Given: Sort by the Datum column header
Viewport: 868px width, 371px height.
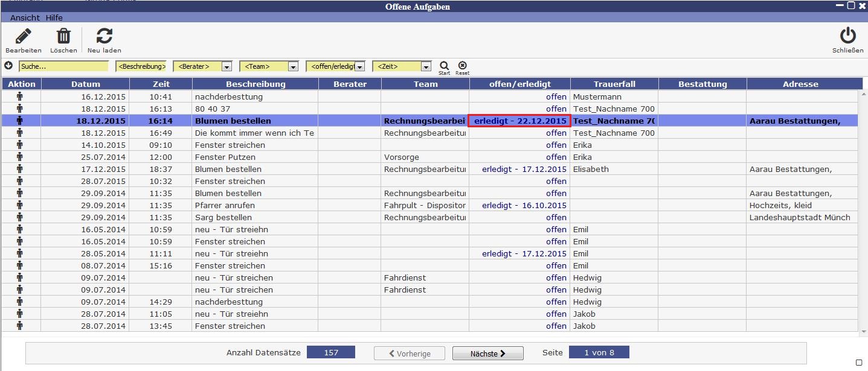Looking at the screenshot, I should [85, 84].
